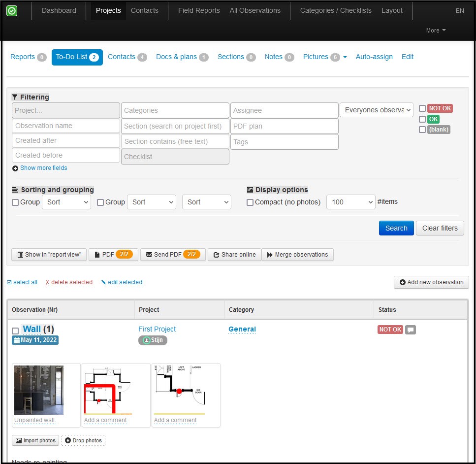Tick the NOT OK filter checkbox
476x464 pixels.
point(422,108)
